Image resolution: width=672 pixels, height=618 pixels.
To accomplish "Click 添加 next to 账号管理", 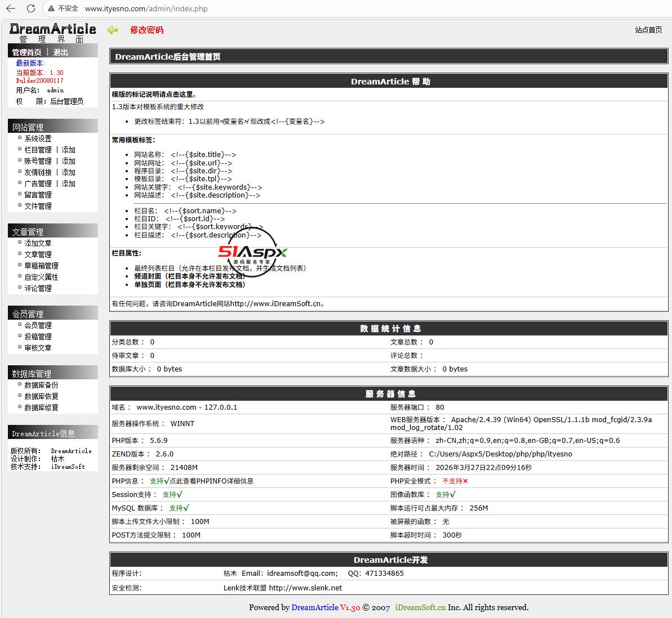I will click(x=68, y=161).
